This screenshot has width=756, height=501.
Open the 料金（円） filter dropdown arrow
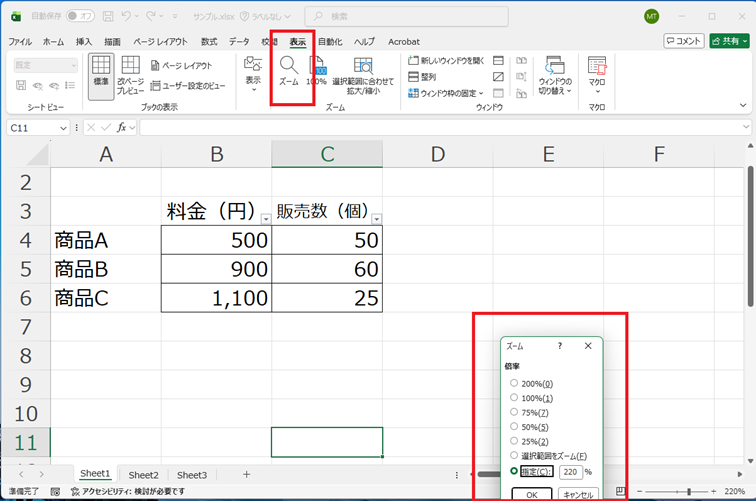[x=264, y=219]
